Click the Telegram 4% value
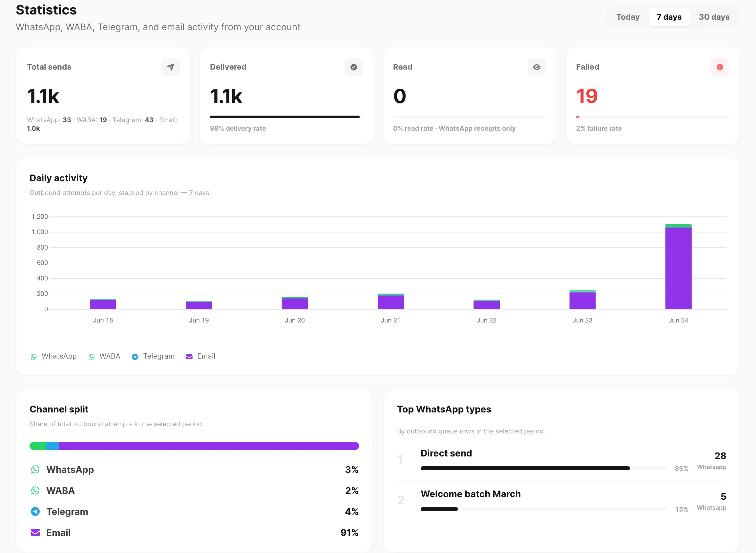The image size is (756, 553). point(351,511)
